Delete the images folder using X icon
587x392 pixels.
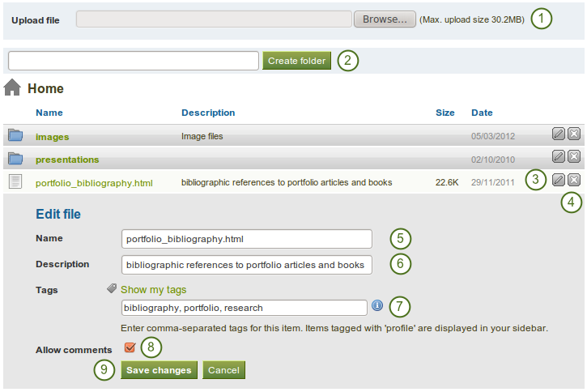click(x=573, y=134)
